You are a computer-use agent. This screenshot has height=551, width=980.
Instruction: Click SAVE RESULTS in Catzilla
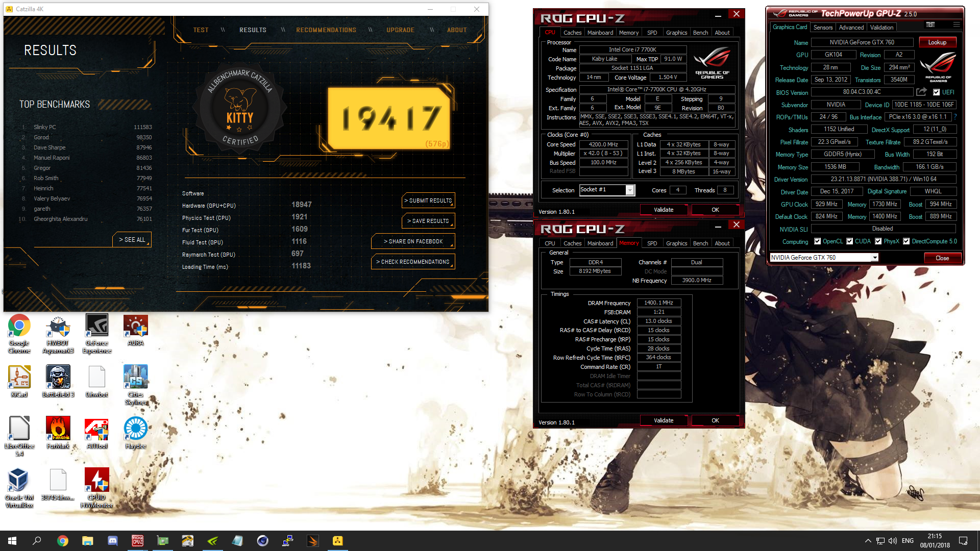[428, 221]
